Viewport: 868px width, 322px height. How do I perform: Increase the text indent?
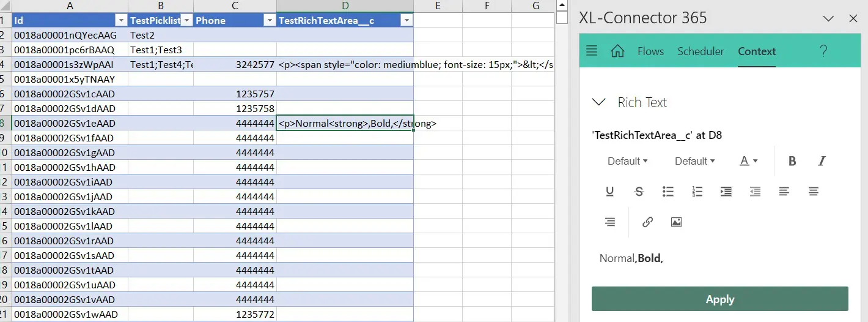click(x=726, y=192)
